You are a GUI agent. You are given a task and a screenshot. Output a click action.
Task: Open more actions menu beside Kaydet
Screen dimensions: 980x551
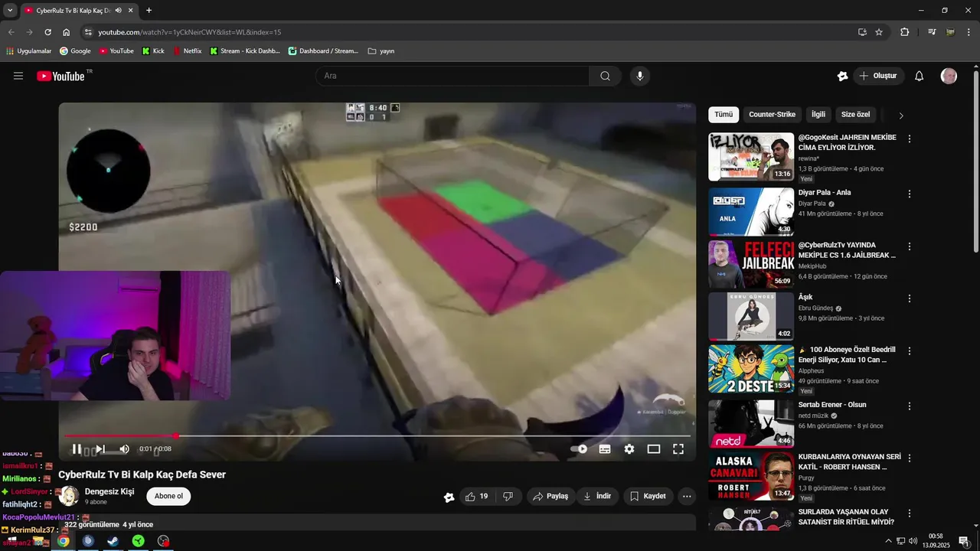(x=687, y=496)
